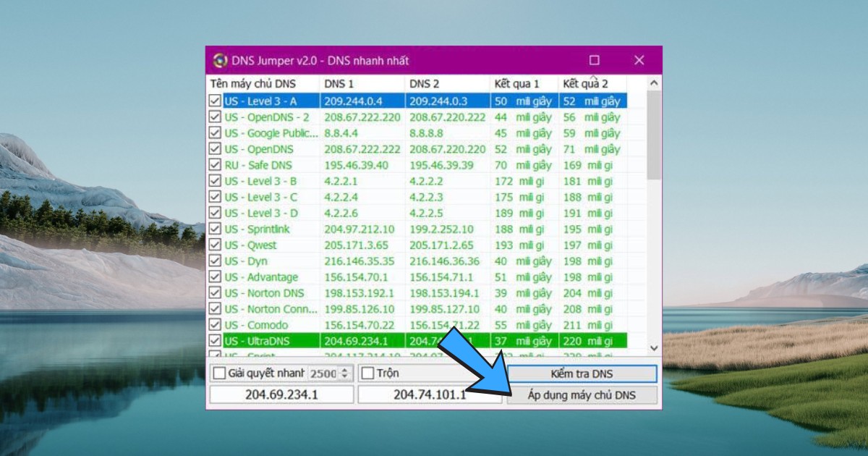The width and height of the screenshot is (868, 456).
Task: Click the scroll down arrow of server list
Action: tap(653, 348)
